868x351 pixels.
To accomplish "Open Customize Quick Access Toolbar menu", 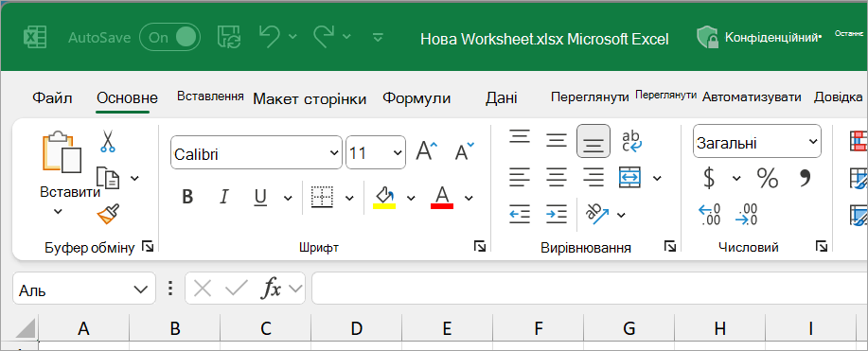I will pyautogui.click(x=378, y=38).
